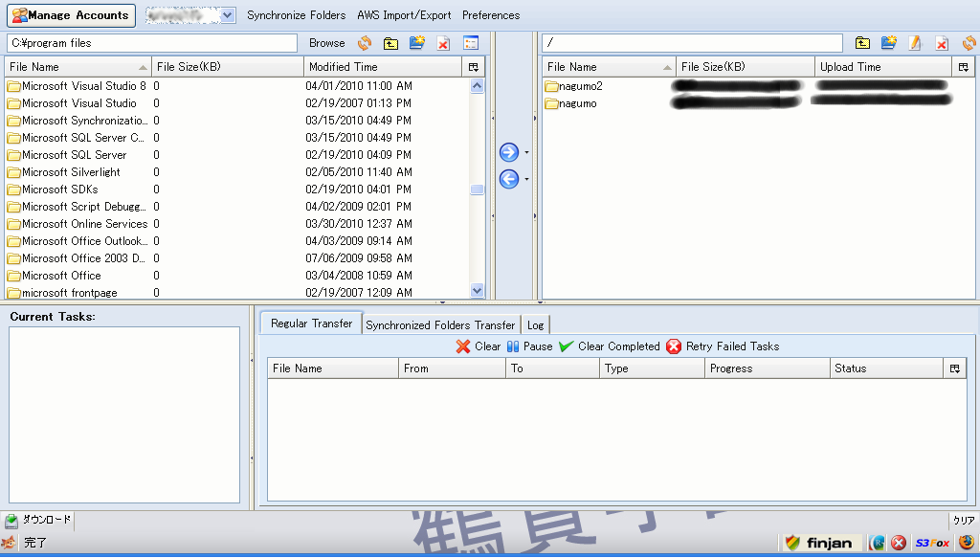980x558 pixels.
Task: Switch to Synchronized Folders Transfer tab
Action: point(440,324)
